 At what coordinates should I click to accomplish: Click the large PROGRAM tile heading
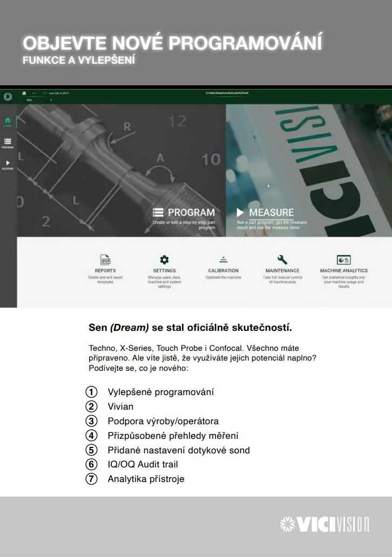point(191,213)
